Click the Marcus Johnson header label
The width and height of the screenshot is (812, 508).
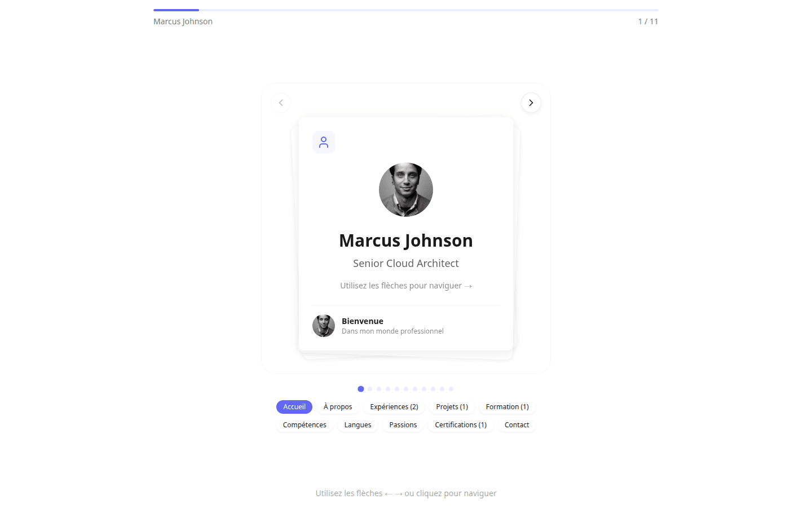pos(183,21)
